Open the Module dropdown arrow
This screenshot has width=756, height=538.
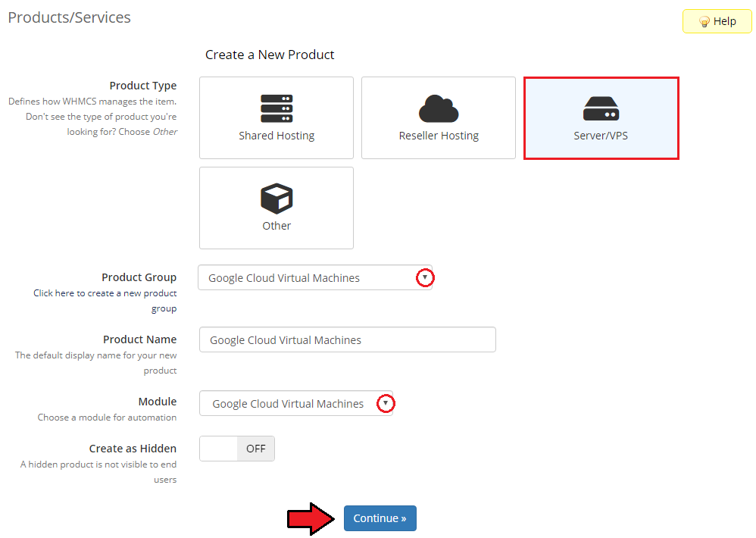(x=386, y=404)
